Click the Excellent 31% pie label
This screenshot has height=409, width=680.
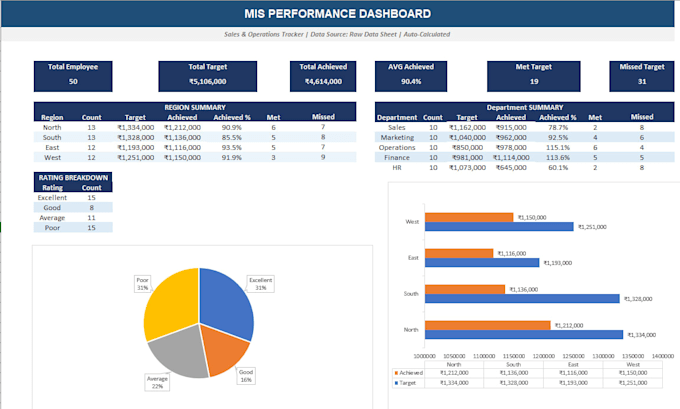(x=261, y=284)
